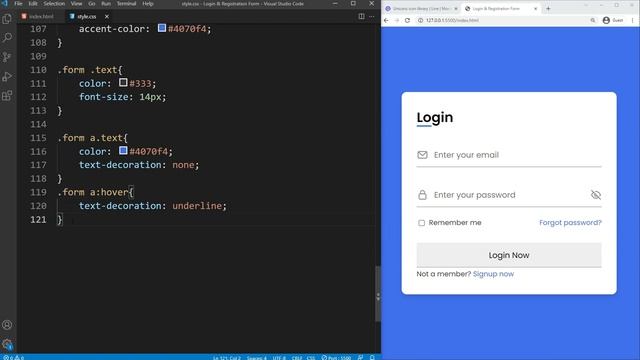The image size is (640, 360).
Task: Go back in the browser
Action: (x=386, y=20)
